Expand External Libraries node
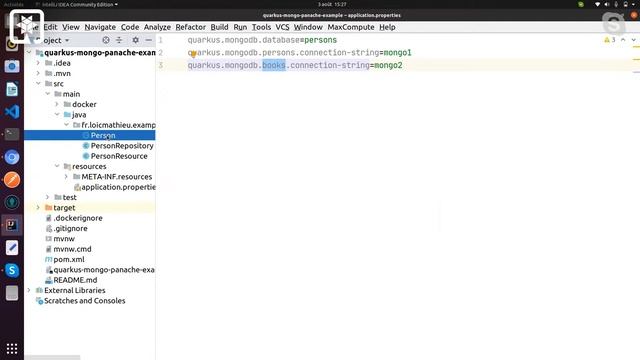The image size is (640, 360). tap(29, 290)
